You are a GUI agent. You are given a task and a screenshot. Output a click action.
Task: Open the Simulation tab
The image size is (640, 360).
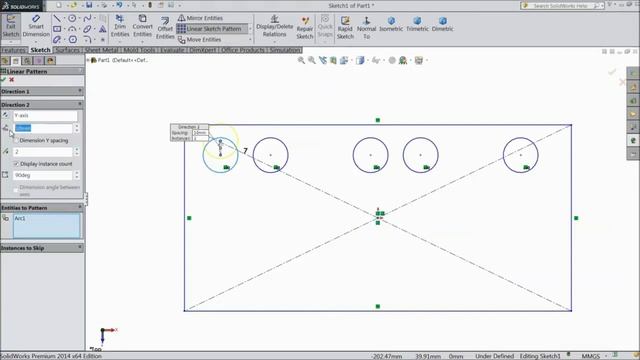[x=285, y=50]
